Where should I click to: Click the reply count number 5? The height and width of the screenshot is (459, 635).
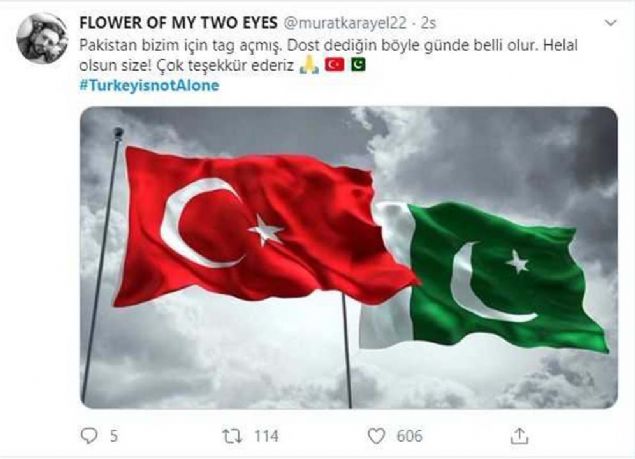114,436
